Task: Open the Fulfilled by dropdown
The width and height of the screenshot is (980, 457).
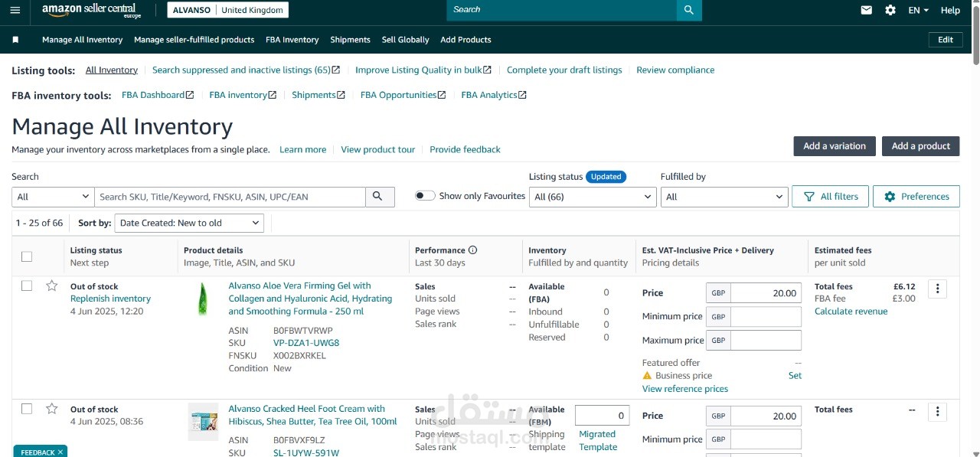Action: [x=724, y=197]
